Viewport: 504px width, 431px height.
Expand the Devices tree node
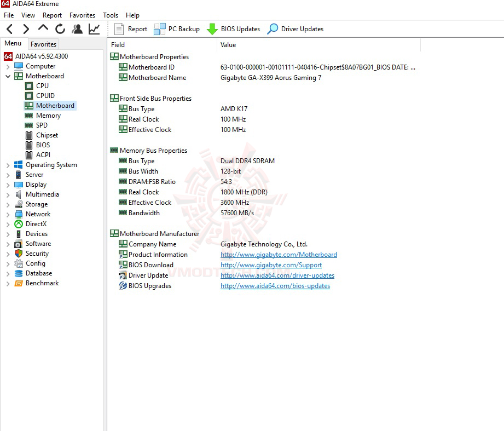(8, 234)
